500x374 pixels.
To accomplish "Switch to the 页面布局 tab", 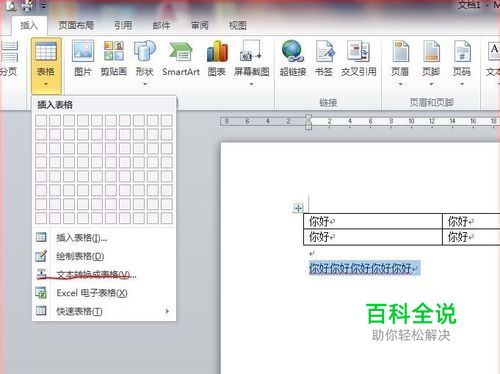I will tap(76, 25).
